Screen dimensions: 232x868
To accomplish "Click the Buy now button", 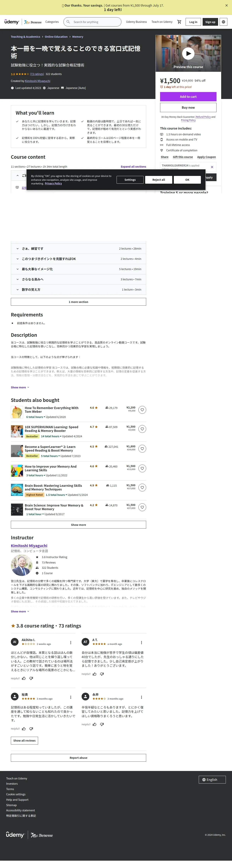I will pyautogui.click(x=188, y=107).
